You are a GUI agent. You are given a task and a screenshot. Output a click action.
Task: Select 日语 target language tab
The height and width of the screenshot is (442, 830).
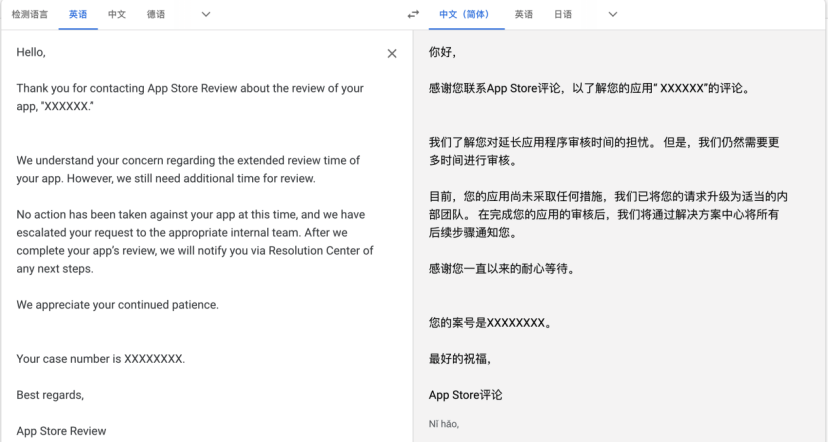point(563,14)
